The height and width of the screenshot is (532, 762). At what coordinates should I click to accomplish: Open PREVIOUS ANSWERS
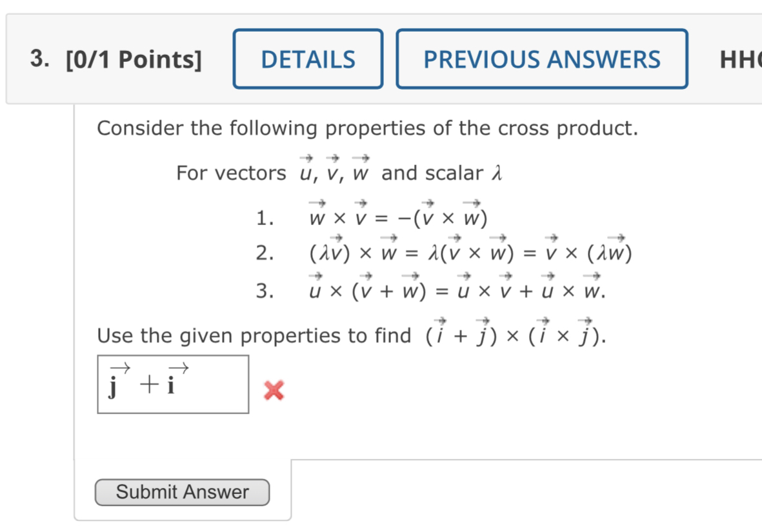pos(542,59)
